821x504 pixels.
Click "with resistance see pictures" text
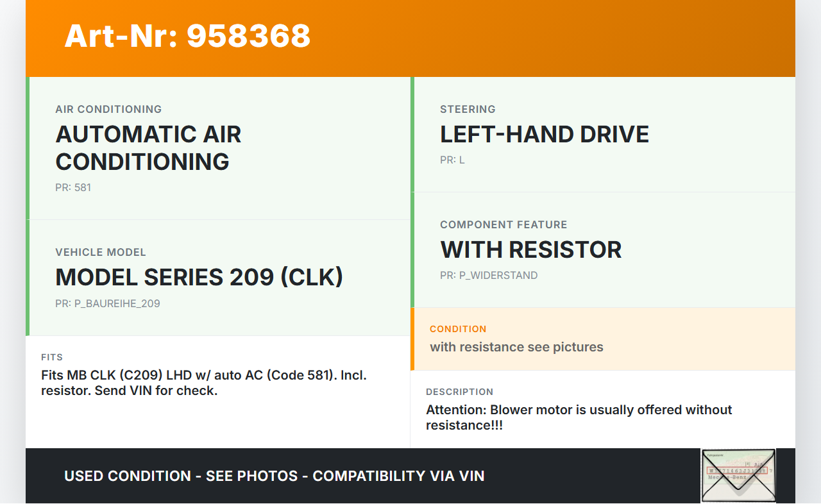pos(516,347)
